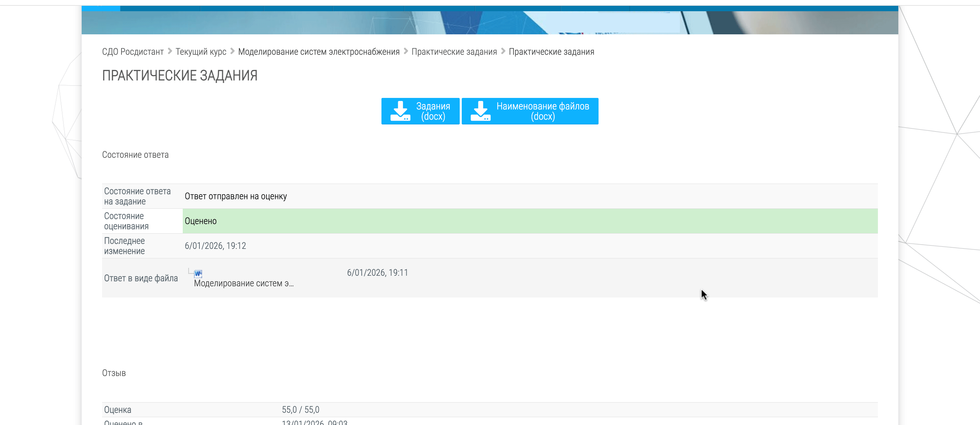Click the download icon on Задания button
Viewport: 980px width, 425px height.
coord(400,111)
